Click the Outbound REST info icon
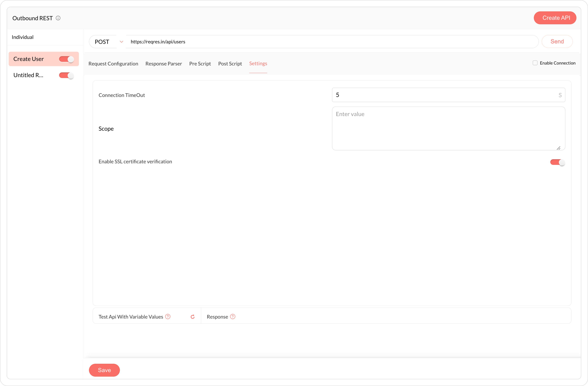Image resolution: width=588 pixels, height=386 pixels. pos(58,18)
